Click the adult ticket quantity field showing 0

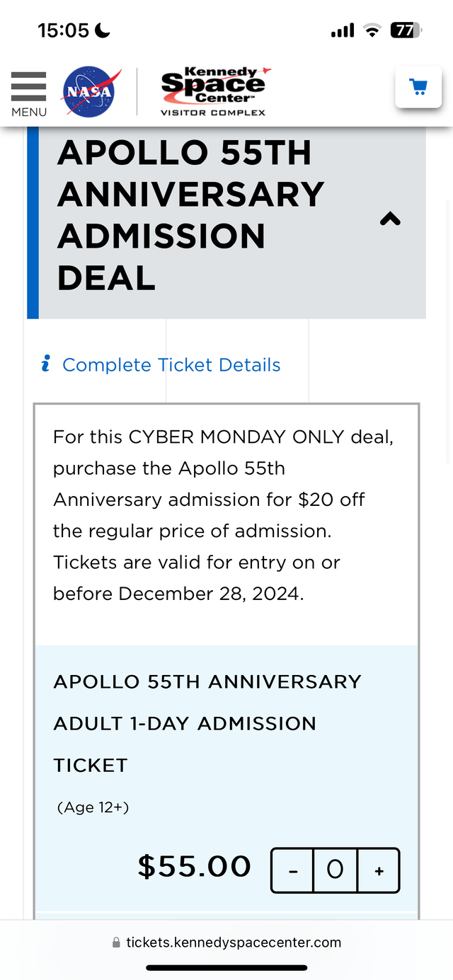335,870
